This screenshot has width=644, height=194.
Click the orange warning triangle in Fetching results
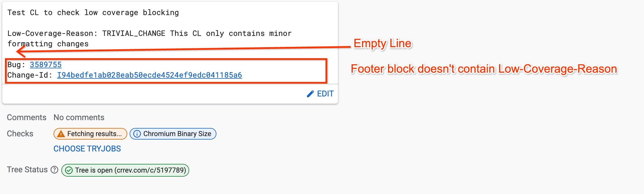coord(61,134)
